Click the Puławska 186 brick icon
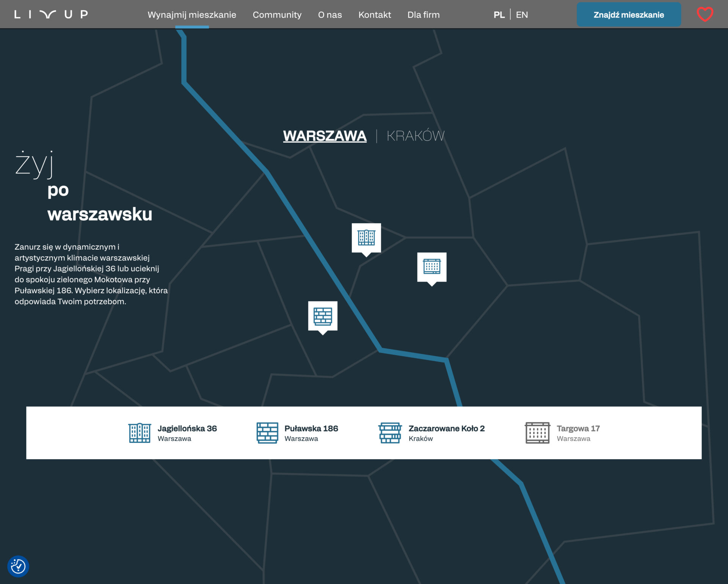Viewport: 728px width, 584px height. [267, 433]
